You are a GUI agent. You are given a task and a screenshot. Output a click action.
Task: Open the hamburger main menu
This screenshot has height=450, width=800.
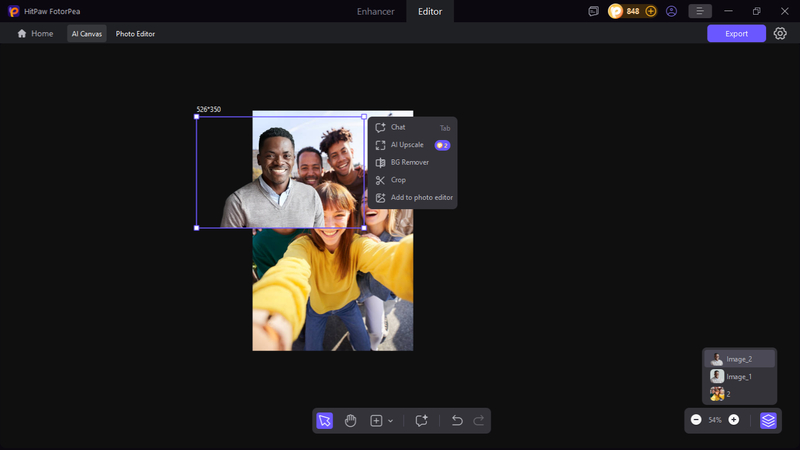coord(699,11)
